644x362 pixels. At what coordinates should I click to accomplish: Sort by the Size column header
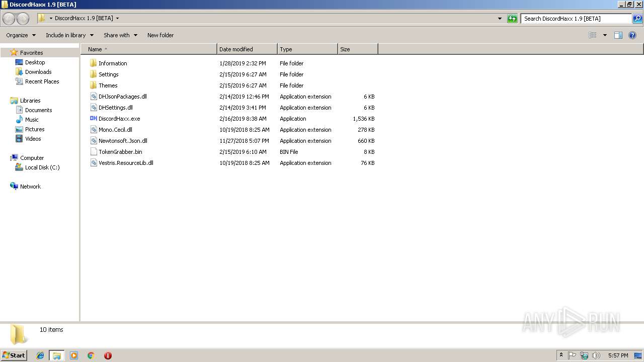[x=358, y=49]
